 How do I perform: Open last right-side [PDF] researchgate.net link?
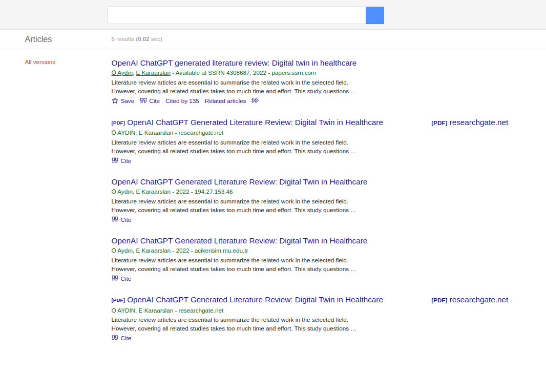470,300
